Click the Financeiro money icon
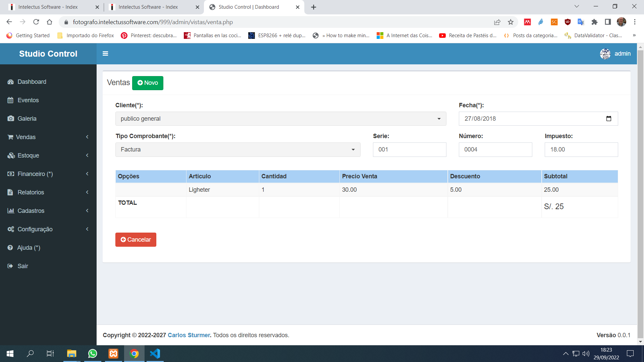Screen dimensions: 644x362 pyautogui.click(x=11, y=174)
